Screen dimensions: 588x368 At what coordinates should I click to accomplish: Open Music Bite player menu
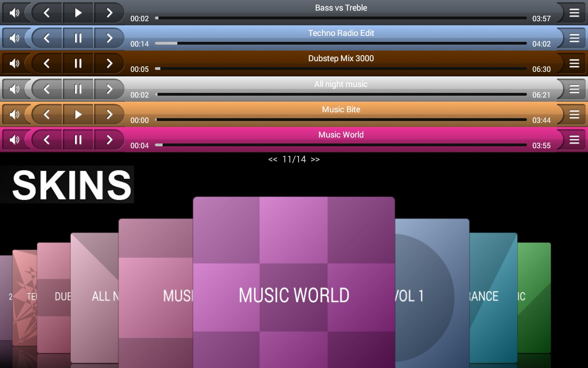tap(574, 114)
